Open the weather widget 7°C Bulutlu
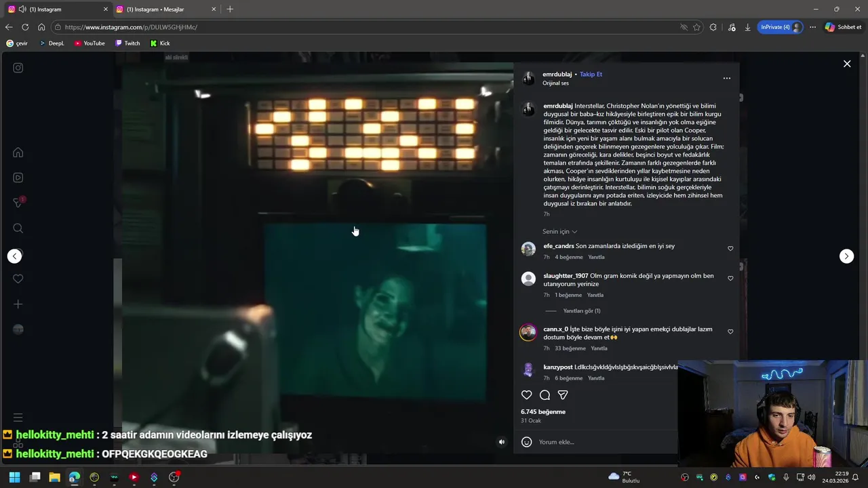The height and width of the screenshot is (488, 868). 625,477
